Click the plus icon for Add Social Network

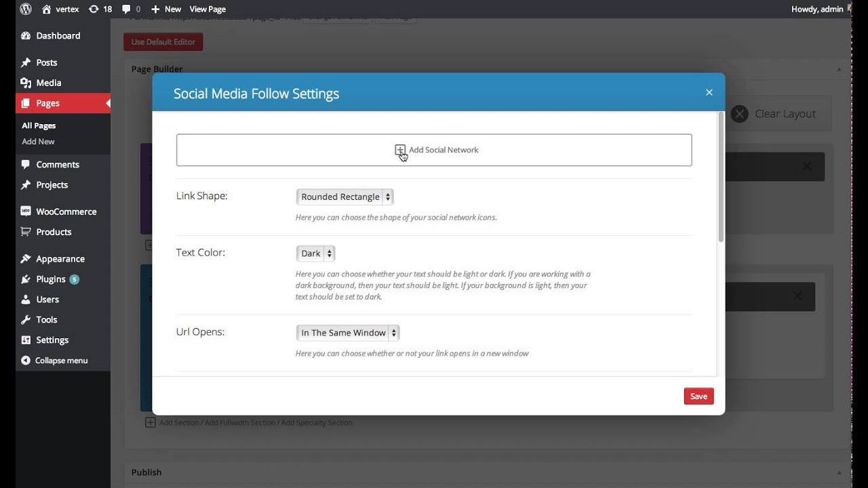(400, 150)
